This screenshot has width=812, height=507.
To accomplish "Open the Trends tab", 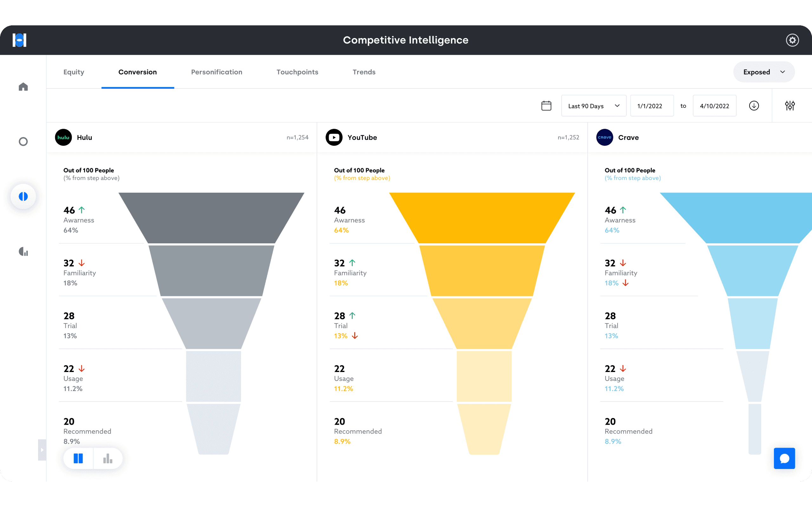I will (x=364, y=72).
